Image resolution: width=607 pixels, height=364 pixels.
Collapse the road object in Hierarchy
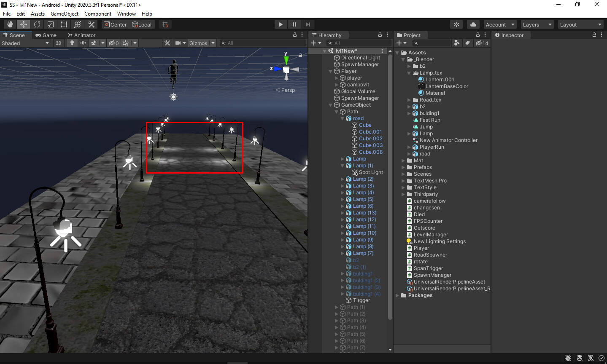pyautogui.click(x=342, y=118)
